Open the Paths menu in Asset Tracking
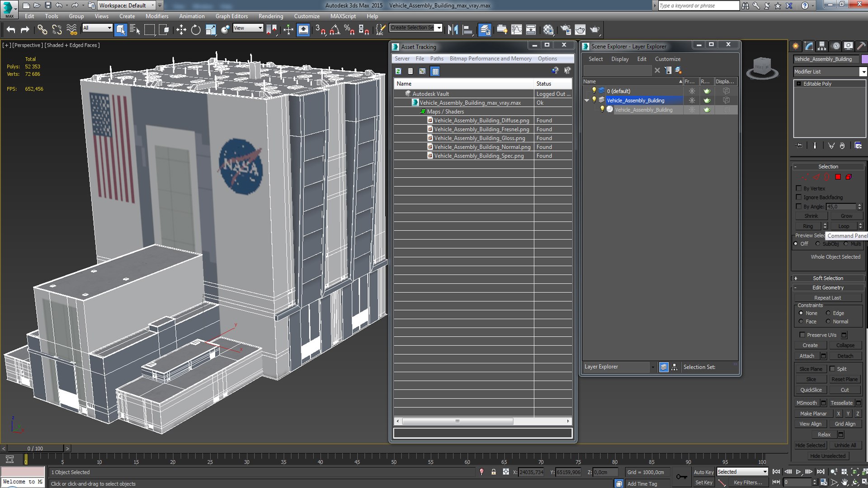This screenshot has height=488, width=868. point(436,59)
